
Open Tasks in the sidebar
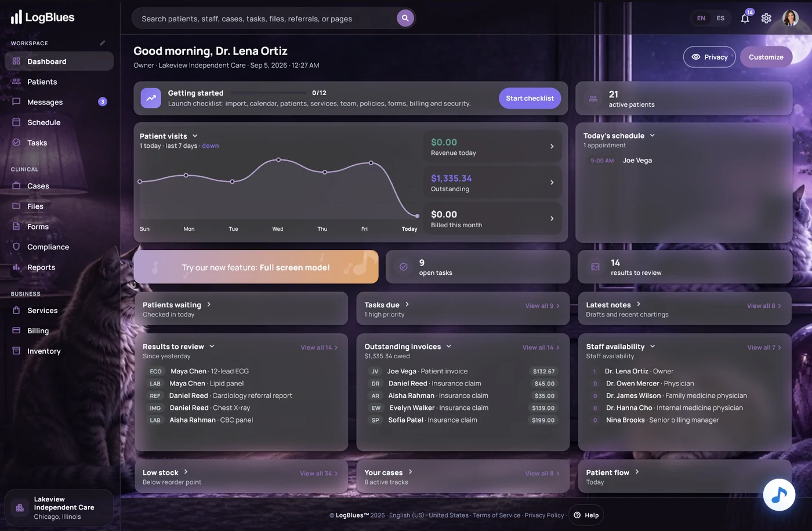[59, 143]
